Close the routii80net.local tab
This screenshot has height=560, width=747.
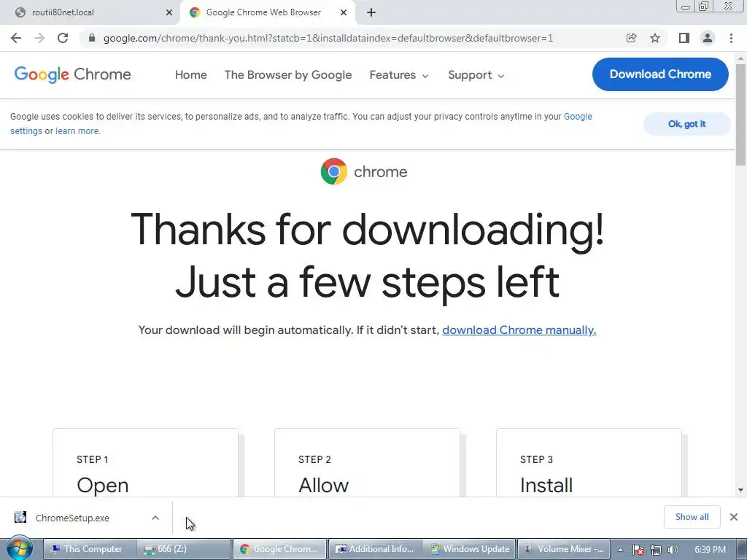coord(169,12)
